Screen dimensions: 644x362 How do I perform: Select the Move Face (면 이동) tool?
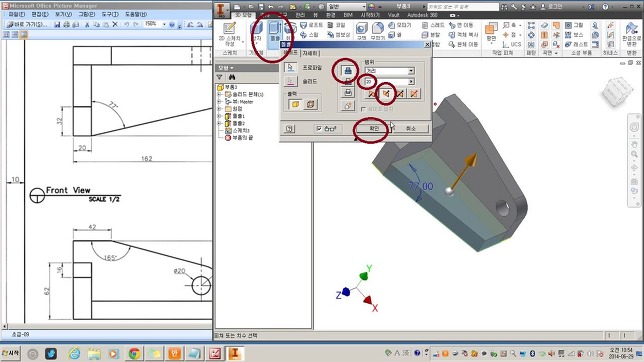(461, 25)
